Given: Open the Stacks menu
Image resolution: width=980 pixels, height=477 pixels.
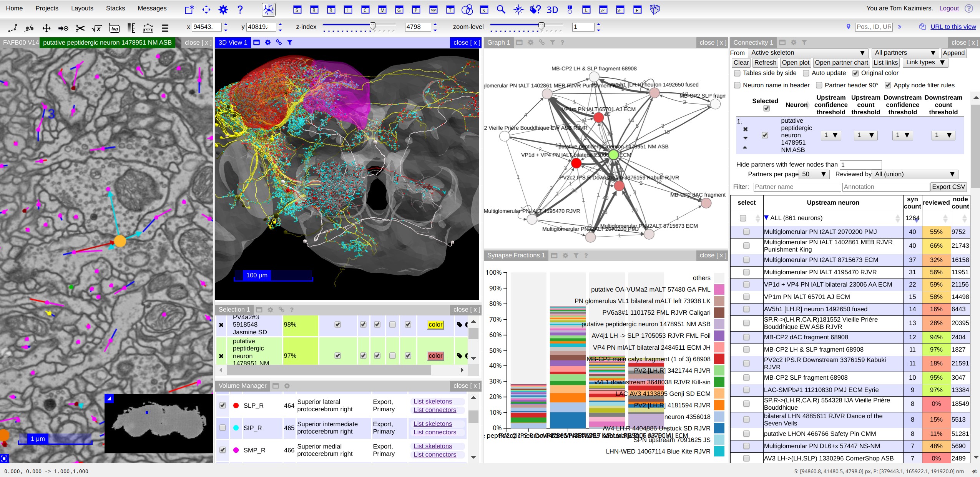Looking at the screenshot, I should [115, 8].
